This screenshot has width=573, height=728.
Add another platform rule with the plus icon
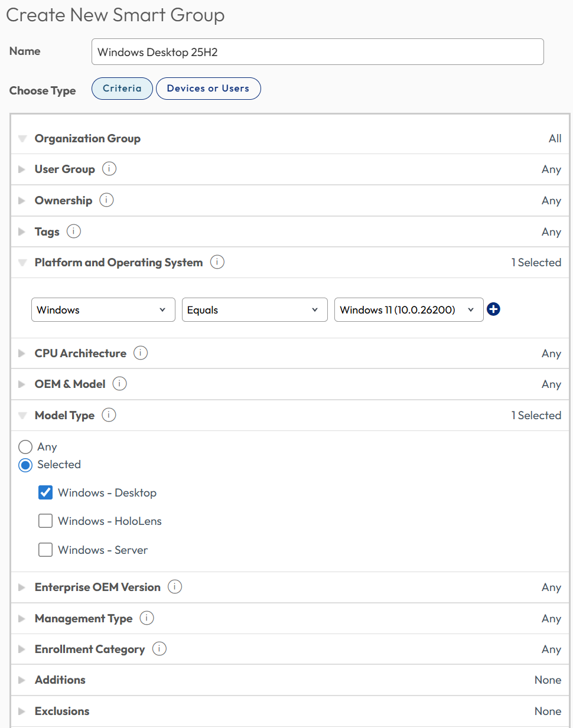493,309
